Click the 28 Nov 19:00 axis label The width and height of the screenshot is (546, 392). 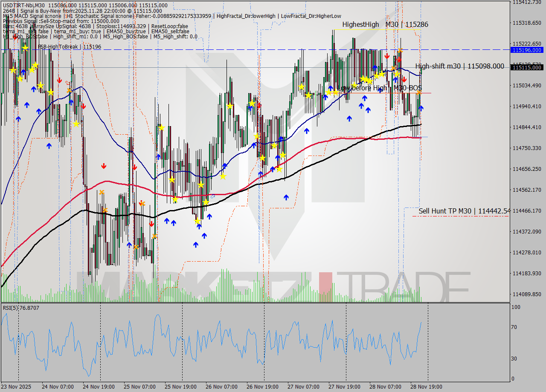coord(426,386)
